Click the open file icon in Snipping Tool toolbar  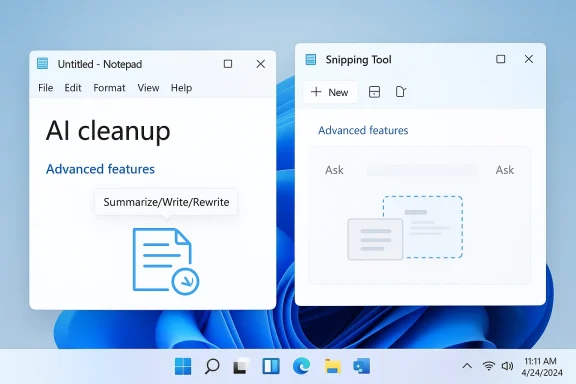click(400, 92)
